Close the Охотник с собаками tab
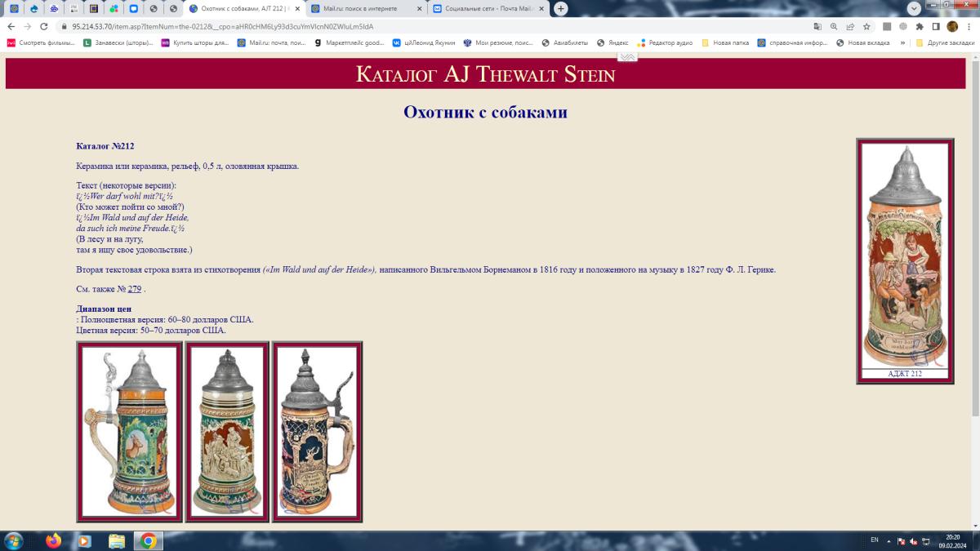Screen dimensions: 980x551 (297, 8)
